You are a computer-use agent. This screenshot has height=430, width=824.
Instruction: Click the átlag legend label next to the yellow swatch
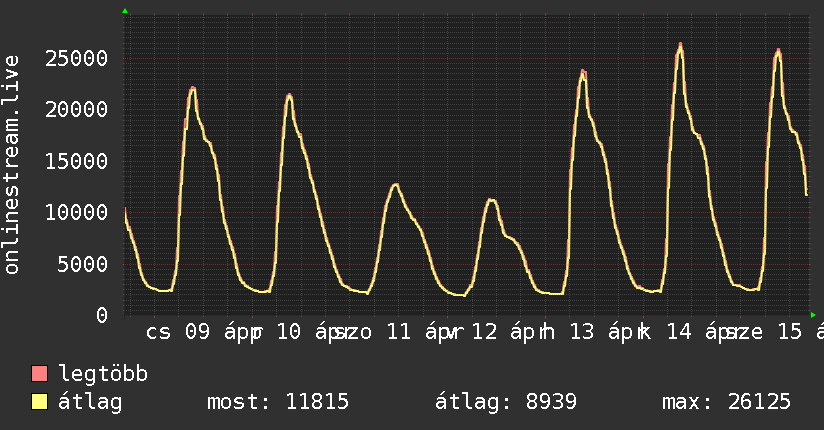90,402
